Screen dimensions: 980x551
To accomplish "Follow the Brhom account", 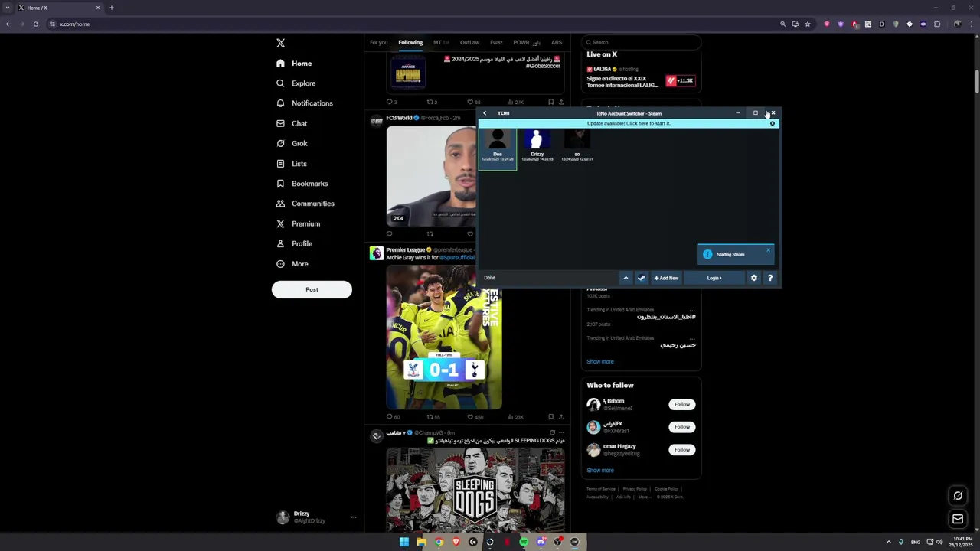I will click(681, 404).
